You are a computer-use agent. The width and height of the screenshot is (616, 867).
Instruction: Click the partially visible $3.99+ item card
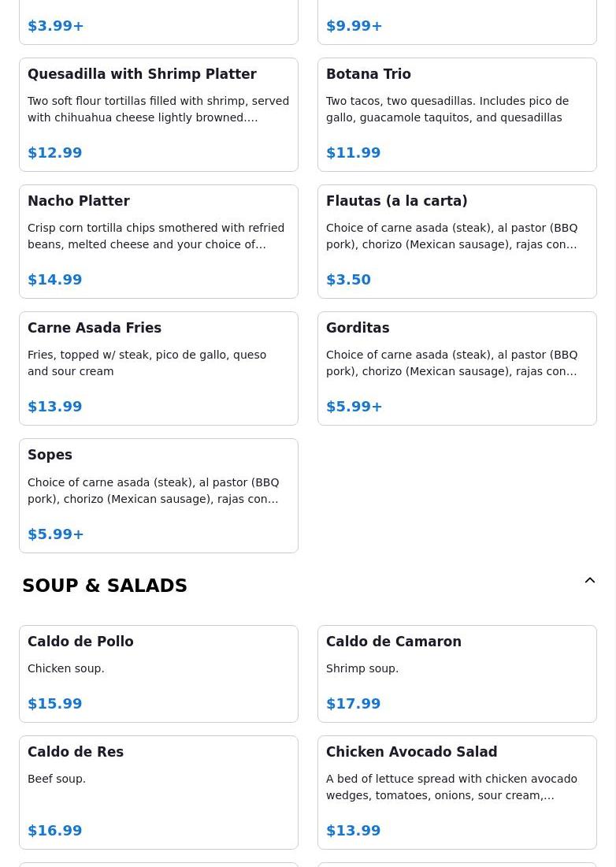click(158, 22)
